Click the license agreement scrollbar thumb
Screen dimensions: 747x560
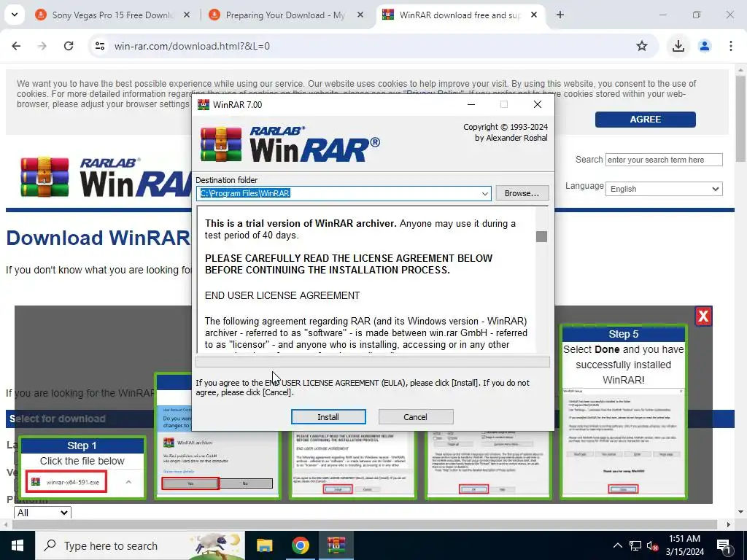click(541, 236)
